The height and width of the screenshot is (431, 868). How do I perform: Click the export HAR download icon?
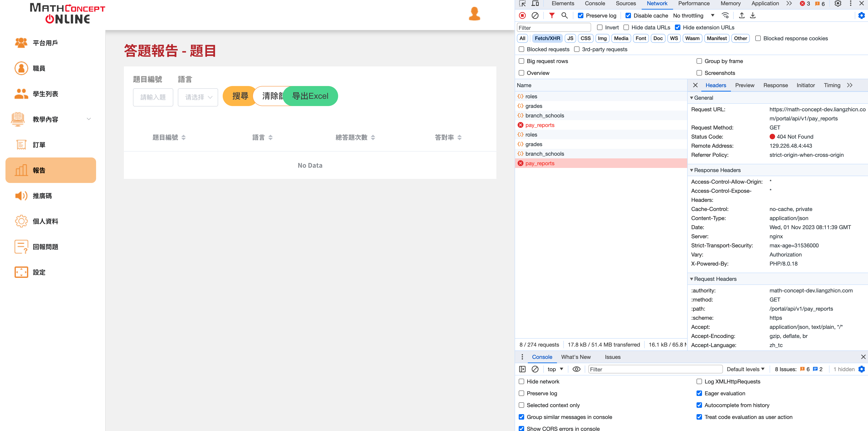(x=753, y=15)
